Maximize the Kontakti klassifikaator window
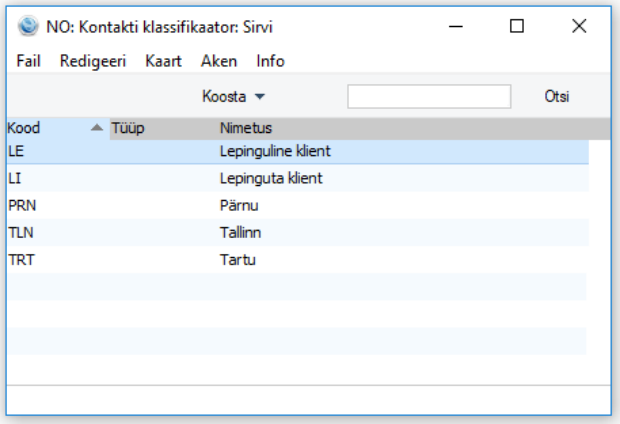 [517, 26]
